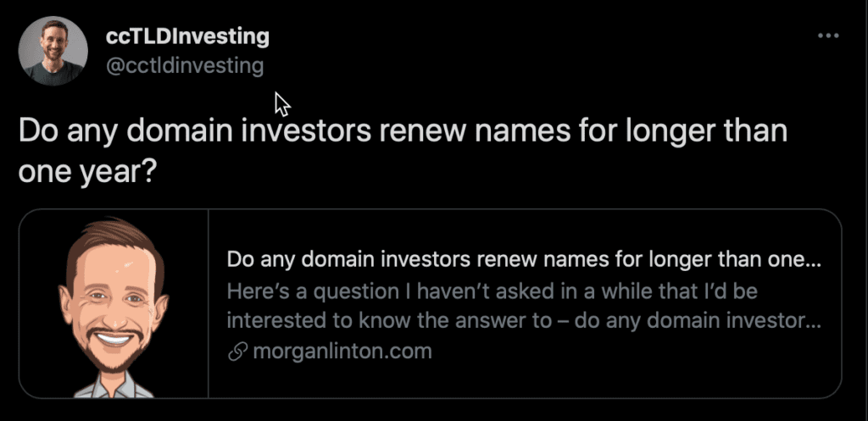Open the tweet's three-dot more options menu
The image size is (868, 421).
(x=826, y=36)
